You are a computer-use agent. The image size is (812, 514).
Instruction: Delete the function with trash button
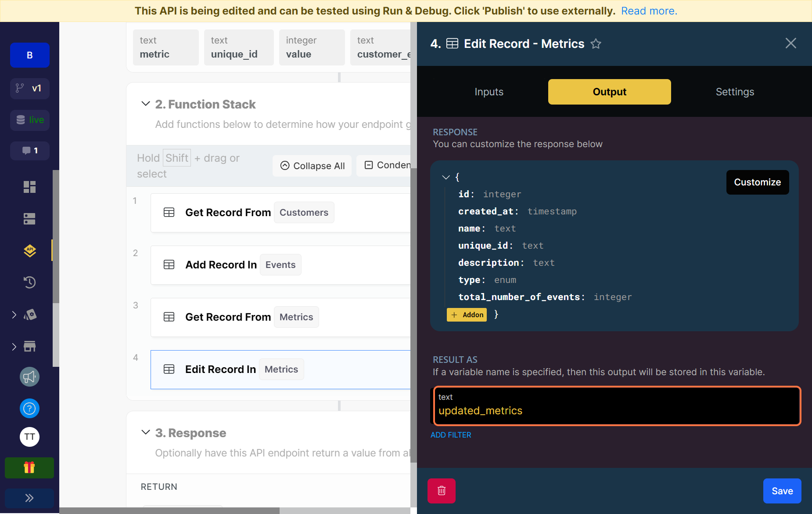tap(442, 491)
